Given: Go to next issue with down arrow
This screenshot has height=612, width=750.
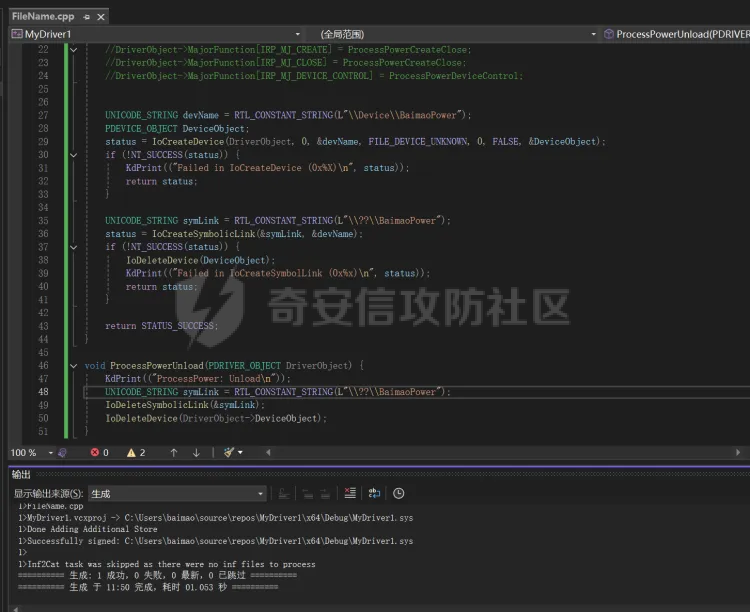Looking at the screenshot, I should tap(196, 453).
